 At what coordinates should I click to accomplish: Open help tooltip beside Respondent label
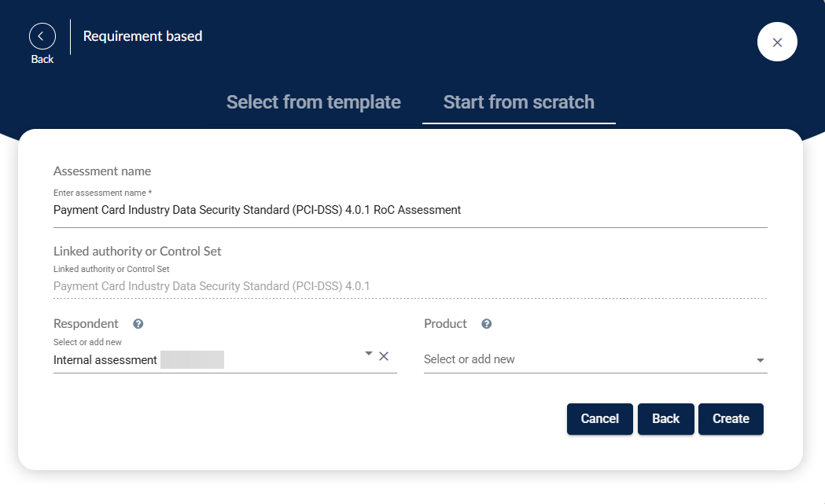pyautogui.click(x=138, y=324)
